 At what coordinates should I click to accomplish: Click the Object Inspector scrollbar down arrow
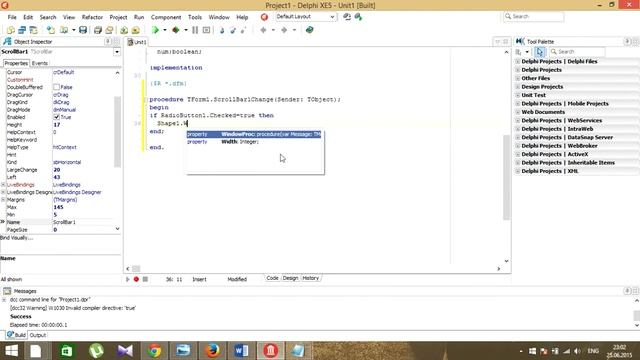click(117, 229)
